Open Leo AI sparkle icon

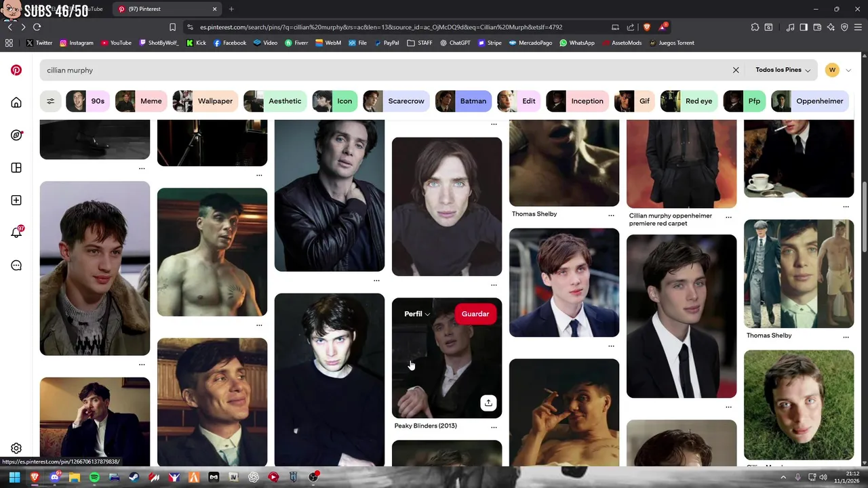pos(831,27)
